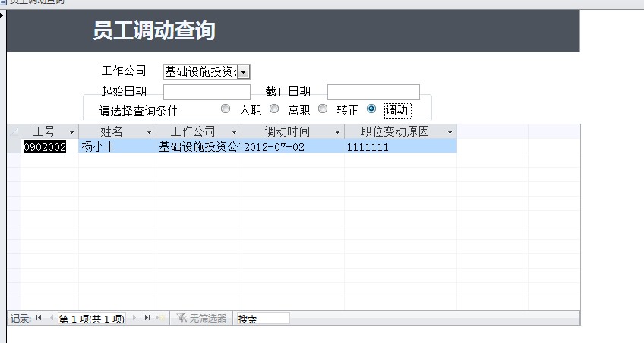Click the 请选择查询条件 label
The width and height of the screenshot is (644, 343).
tap(138, 111)
